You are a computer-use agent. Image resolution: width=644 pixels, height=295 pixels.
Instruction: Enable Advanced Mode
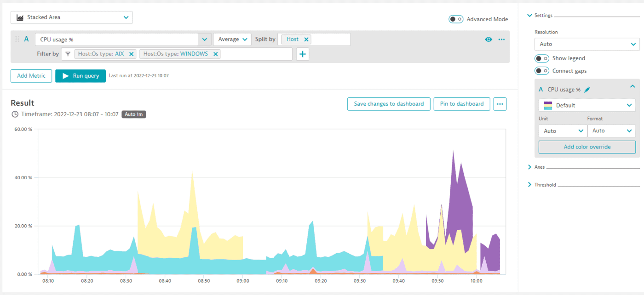pyautogui.click(x=455, y=19)
